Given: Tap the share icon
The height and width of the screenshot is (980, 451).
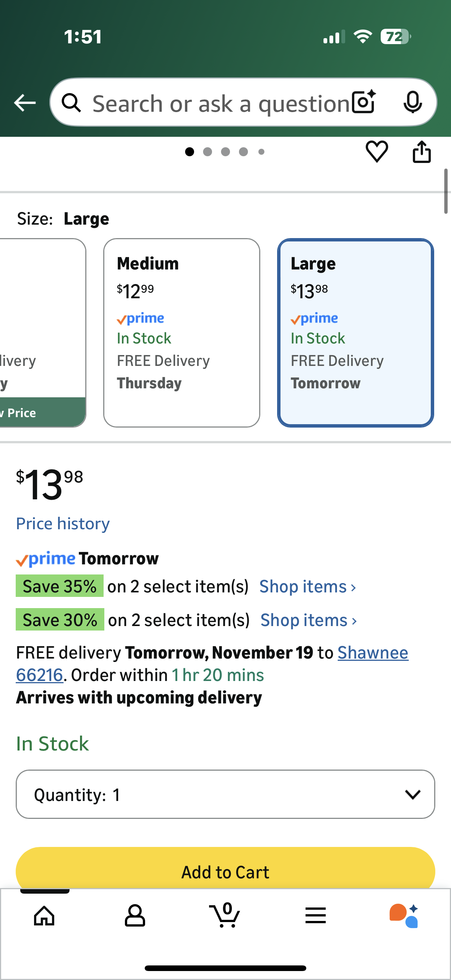Looking at the screenshot, I should pos(422,152).
